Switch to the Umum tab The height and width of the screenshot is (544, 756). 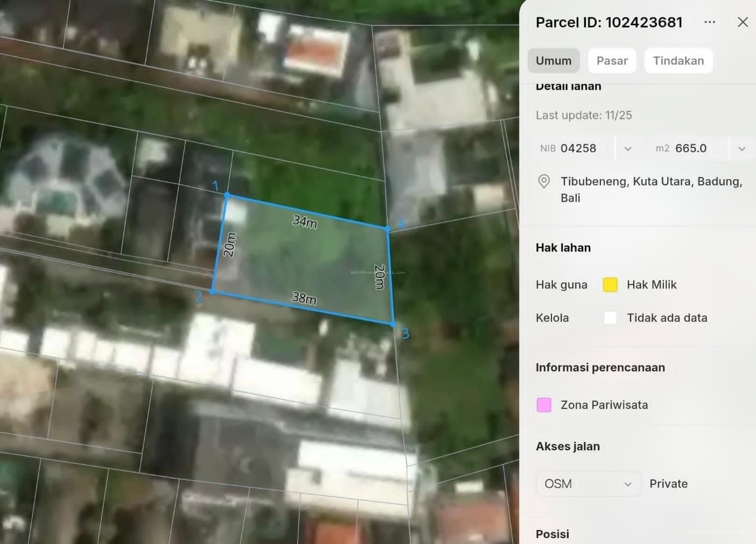[554, 61]
